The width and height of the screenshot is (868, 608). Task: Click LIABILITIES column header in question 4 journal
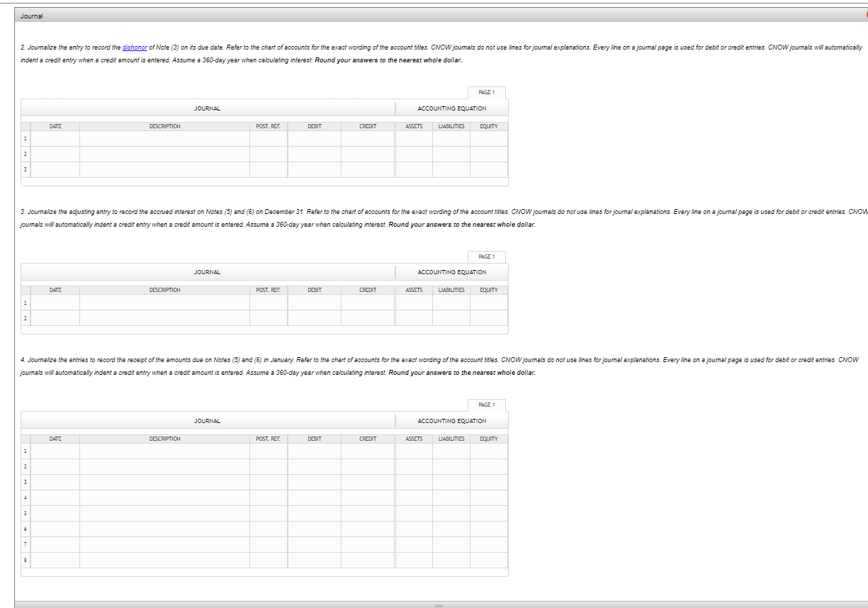click(x=451, y=439)
